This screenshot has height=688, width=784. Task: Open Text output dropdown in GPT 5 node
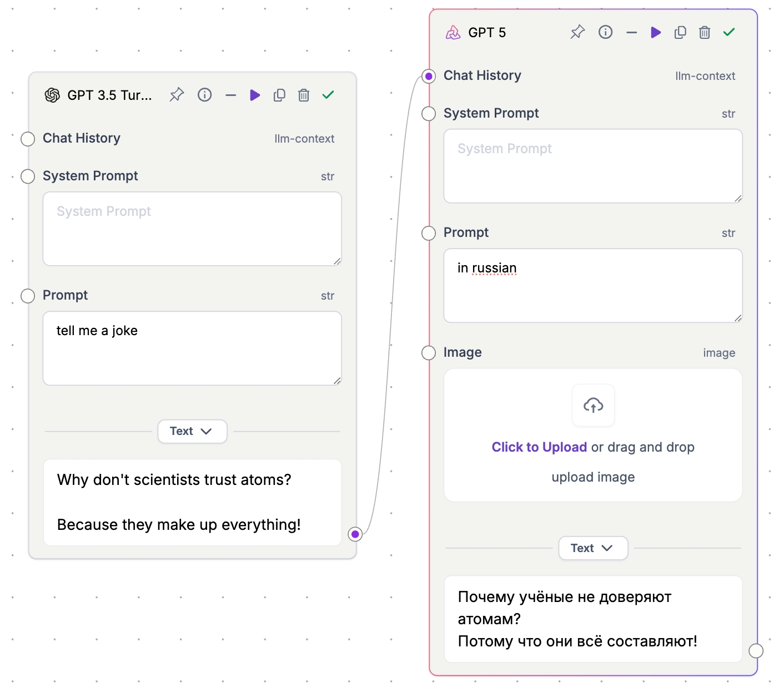tap(593, 548)
